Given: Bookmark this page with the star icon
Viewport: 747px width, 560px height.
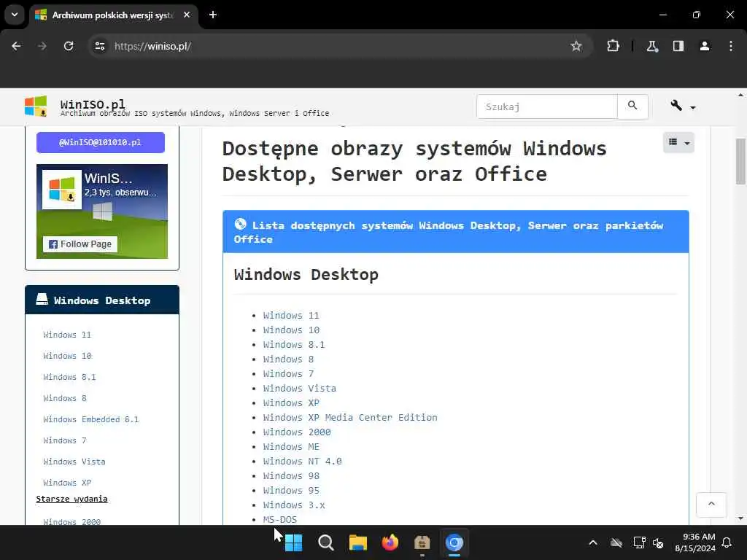Looking at the screenshot, I should [x=576, y=46].
